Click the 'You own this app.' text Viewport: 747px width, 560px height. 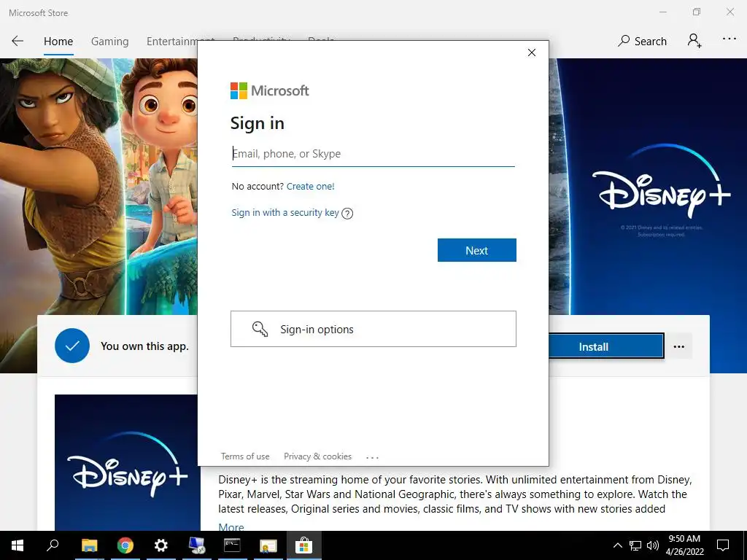click(145, 346)
